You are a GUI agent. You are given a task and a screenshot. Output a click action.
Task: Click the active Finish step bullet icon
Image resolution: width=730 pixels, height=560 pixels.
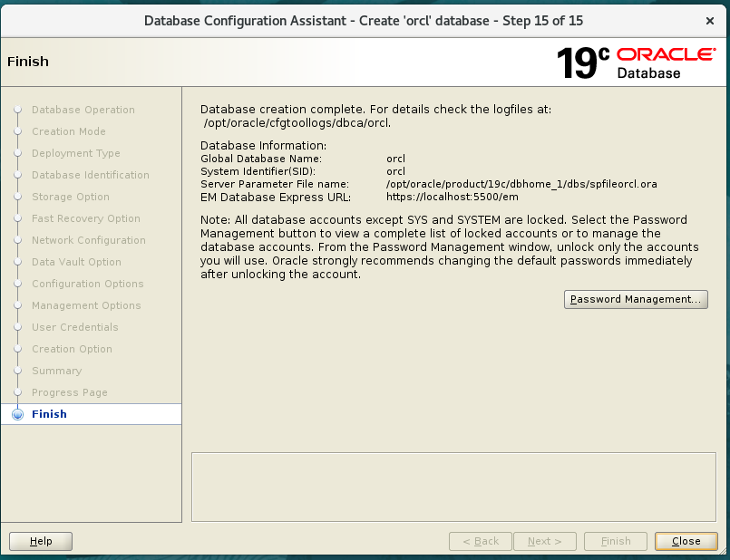[x=18, y=414]
